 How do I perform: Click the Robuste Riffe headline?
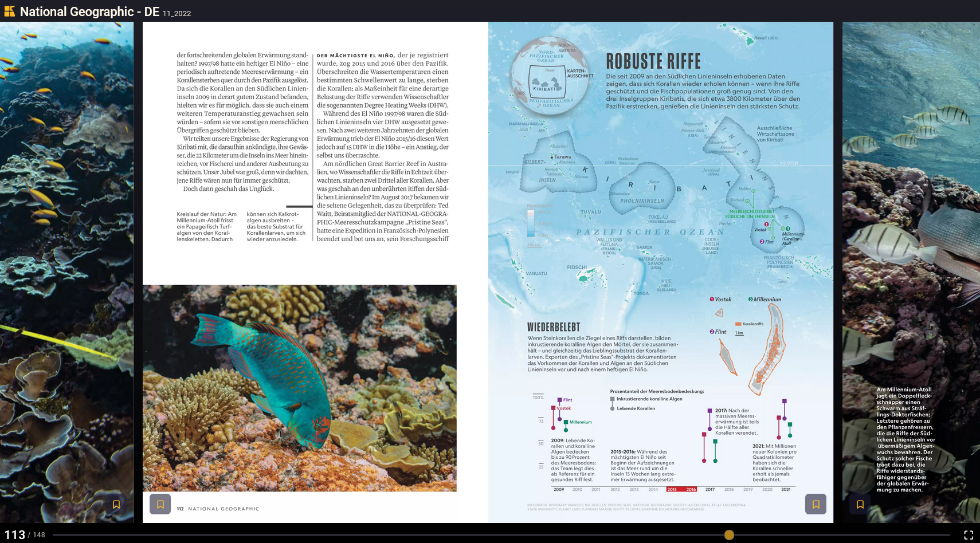click(653, 61)
